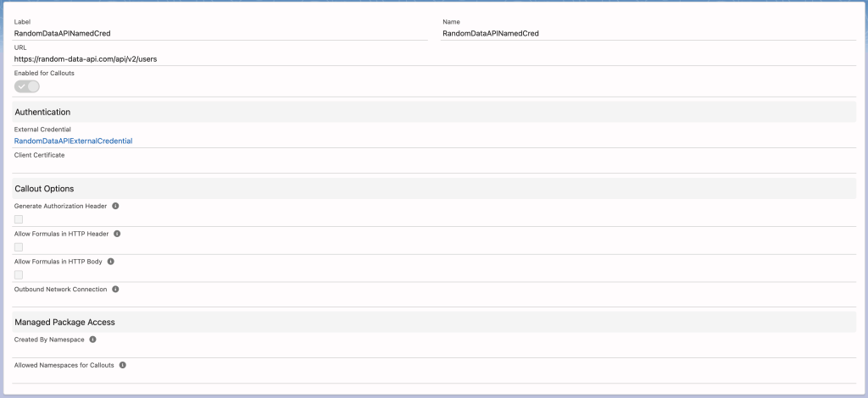Select the URL field with random-data-api.com address
Viewport: 868px width, 398px height.
(x=86, y=59)
